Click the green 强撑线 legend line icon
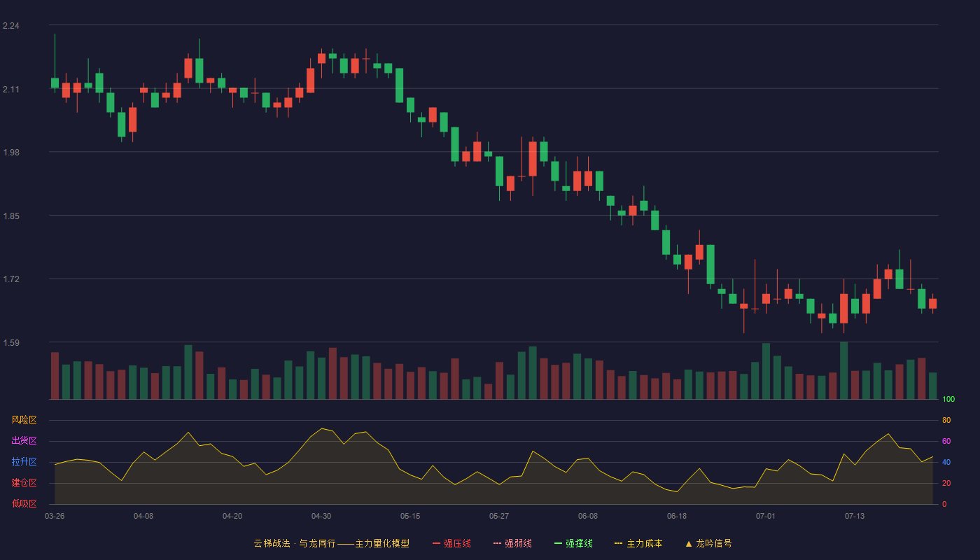This screenshot has width=980, height=560. 558,543
